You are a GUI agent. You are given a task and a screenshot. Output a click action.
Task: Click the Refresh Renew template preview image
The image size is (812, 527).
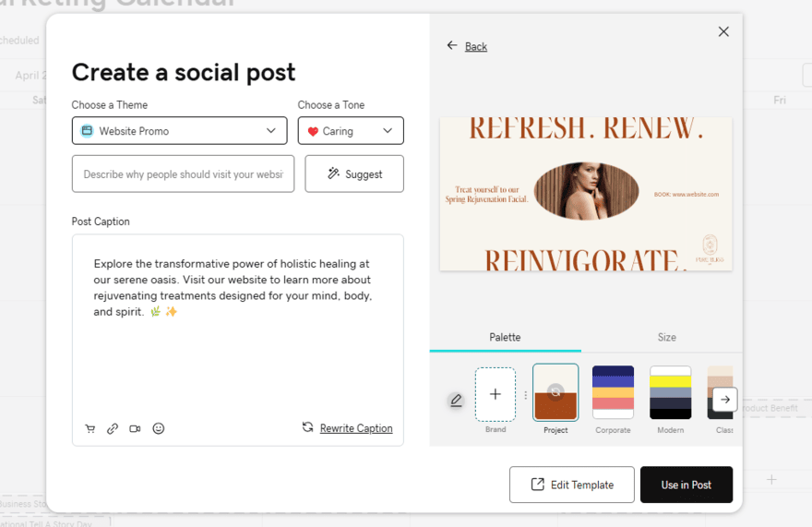point(586,194)
